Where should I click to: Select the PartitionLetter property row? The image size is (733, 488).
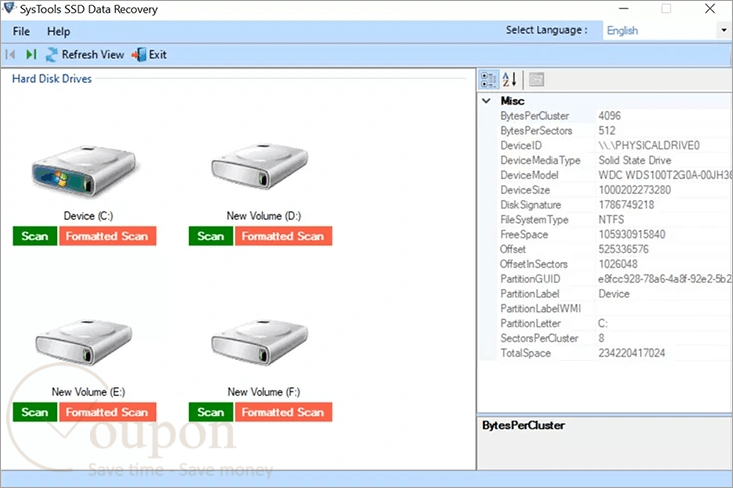(615, 323)
